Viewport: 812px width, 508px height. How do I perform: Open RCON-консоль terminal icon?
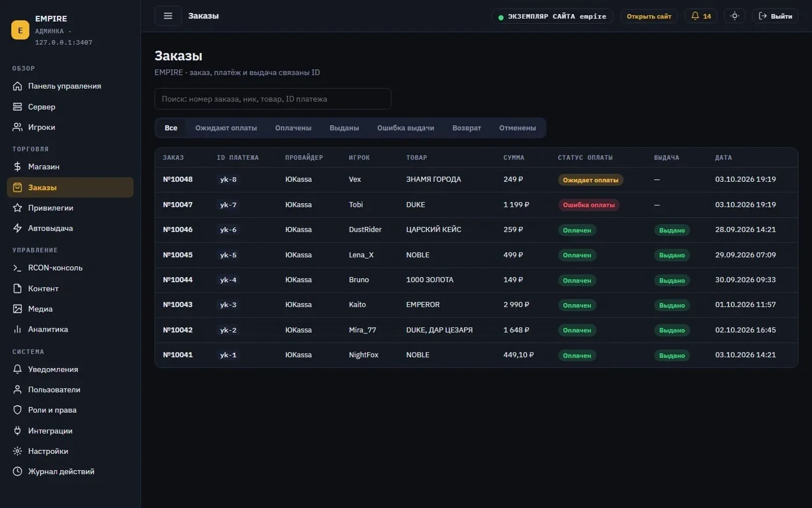(17, 268)
